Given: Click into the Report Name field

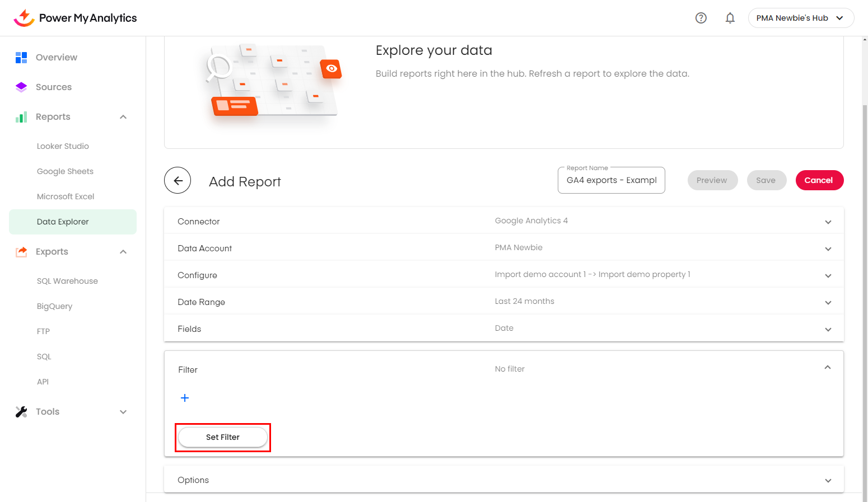Looking at the screenshot, I should click(x=611, y=180).
